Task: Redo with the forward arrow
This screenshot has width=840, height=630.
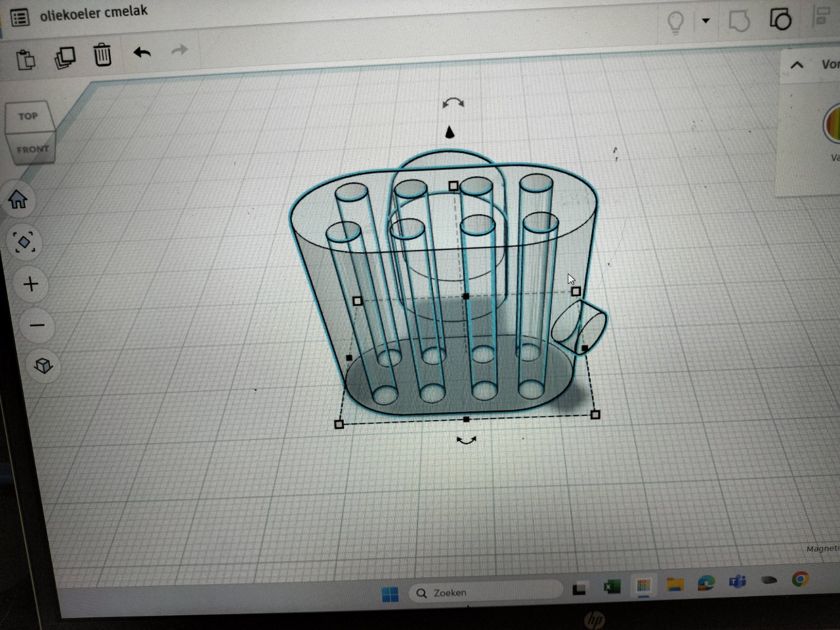Action: coord(180,50)
